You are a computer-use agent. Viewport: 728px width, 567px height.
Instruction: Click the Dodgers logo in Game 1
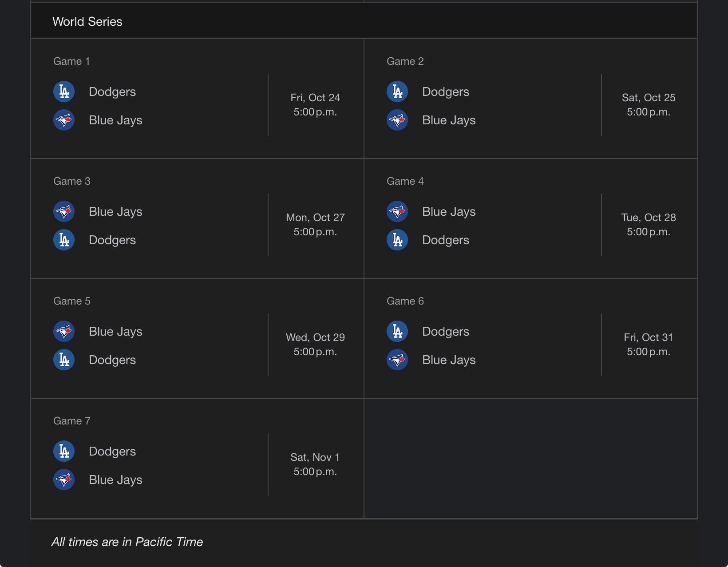(64, 91)
